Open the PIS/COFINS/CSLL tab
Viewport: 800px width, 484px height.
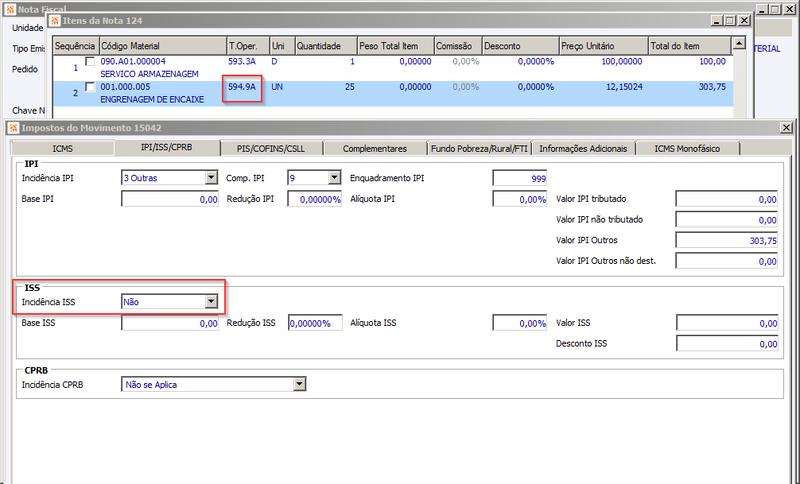[271, 148]
